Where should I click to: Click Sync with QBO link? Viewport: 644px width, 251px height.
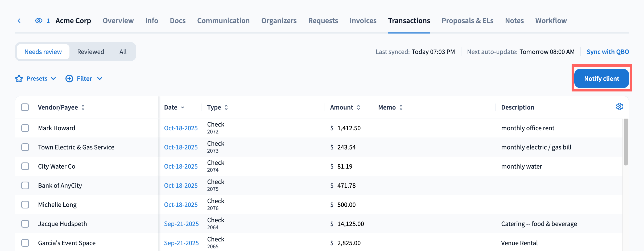click(x=608, y=52)
